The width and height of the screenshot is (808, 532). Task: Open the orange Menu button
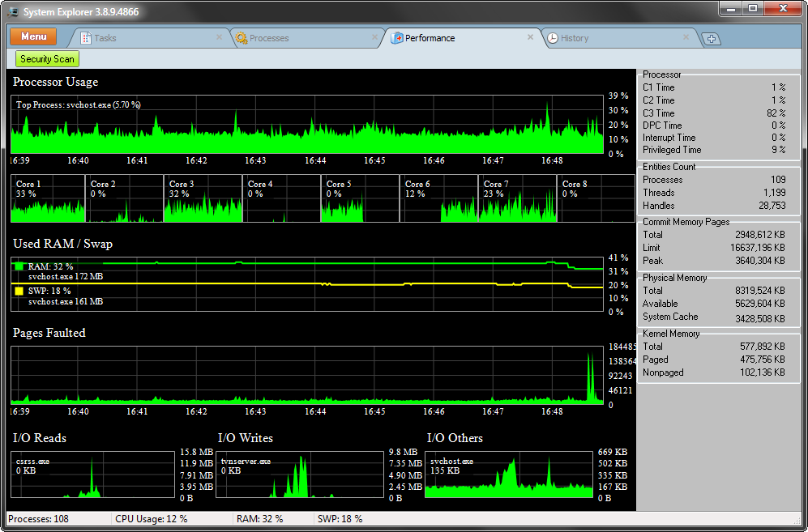click(33, 36)
